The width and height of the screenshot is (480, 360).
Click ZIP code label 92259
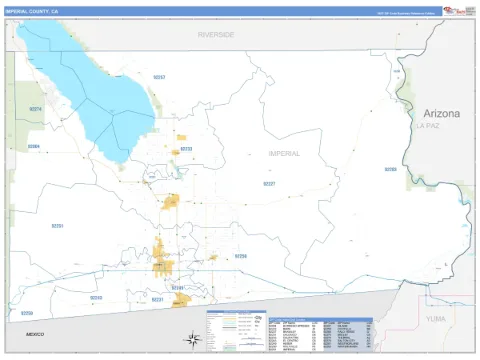click(x=27, y=313)
